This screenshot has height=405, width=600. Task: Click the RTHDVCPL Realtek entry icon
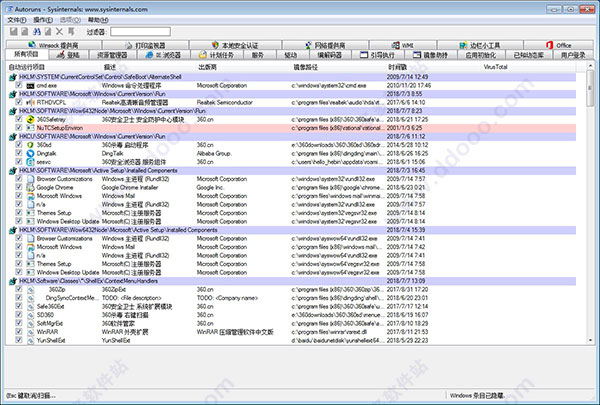(30, 103)
